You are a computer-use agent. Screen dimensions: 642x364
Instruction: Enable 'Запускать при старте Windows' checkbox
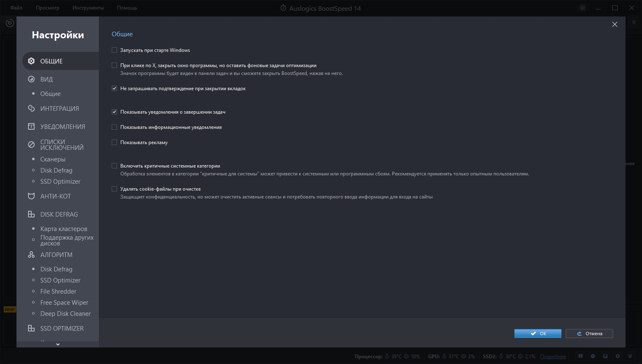point(115,50)
